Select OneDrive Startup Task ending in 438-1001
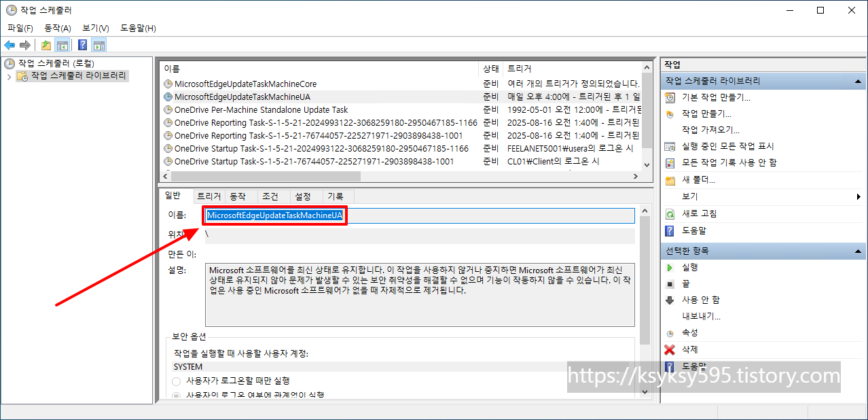 pos(401,162)
